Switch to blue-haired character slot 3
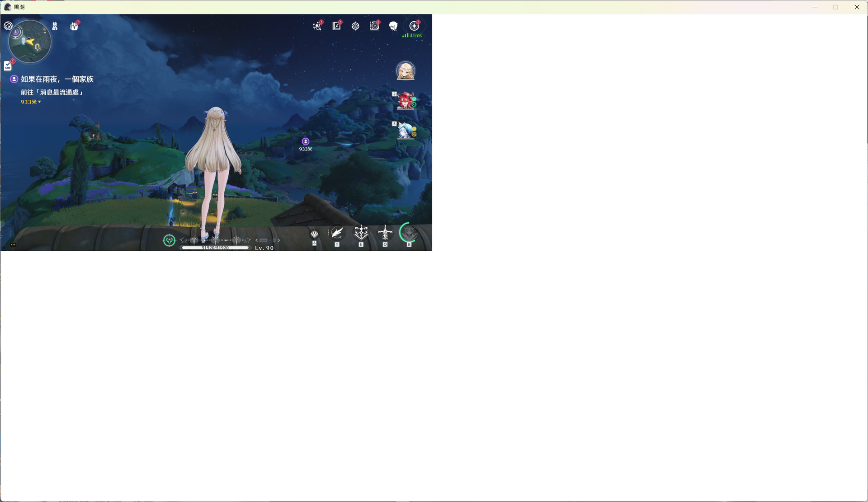Image resolution: width=868 pixels, height=502 pixels. [x=406, y=131]
